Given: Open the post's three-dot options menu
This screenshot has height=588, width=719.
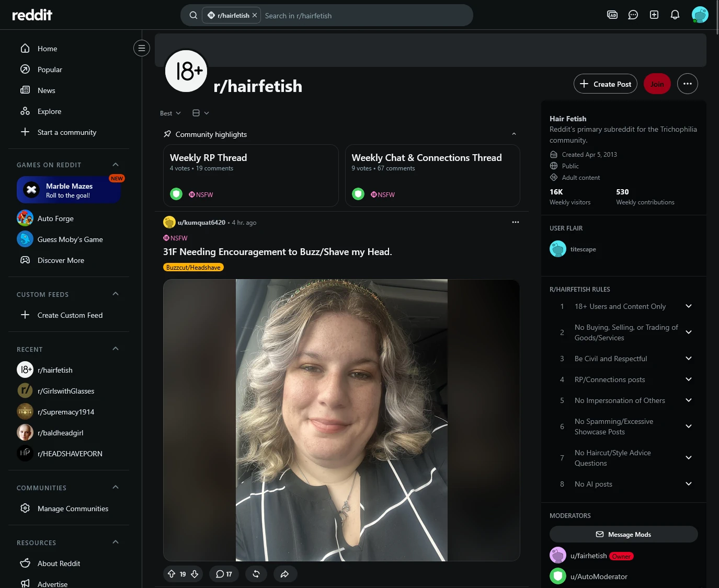Looking at the screenshot, I should [x=516, y=222].
